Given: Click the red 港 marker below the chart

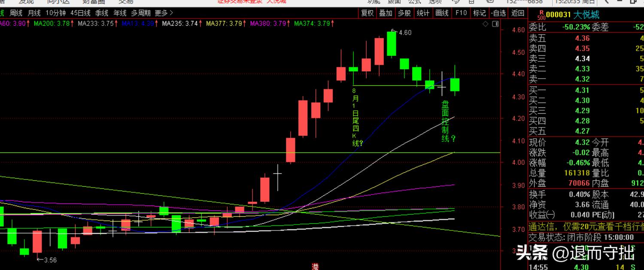Looking at the screenshot, I should [x=316, y=267].
